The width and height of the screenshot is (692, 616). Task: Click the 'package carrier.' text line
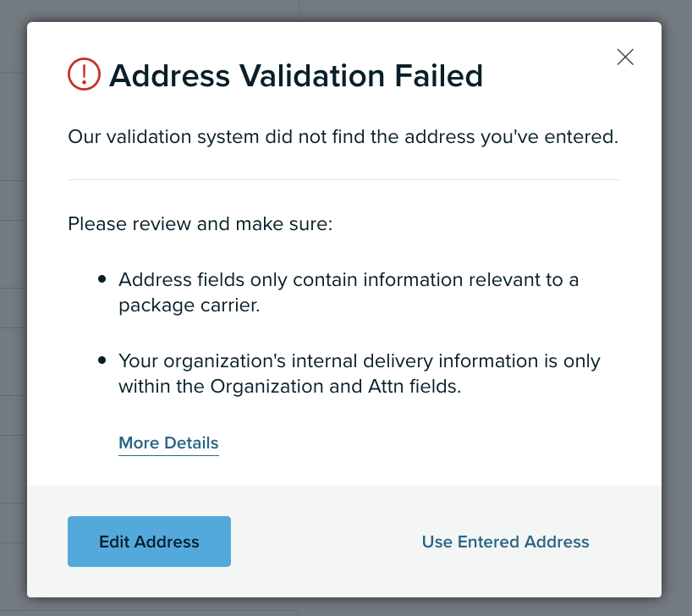click(189, 305)
